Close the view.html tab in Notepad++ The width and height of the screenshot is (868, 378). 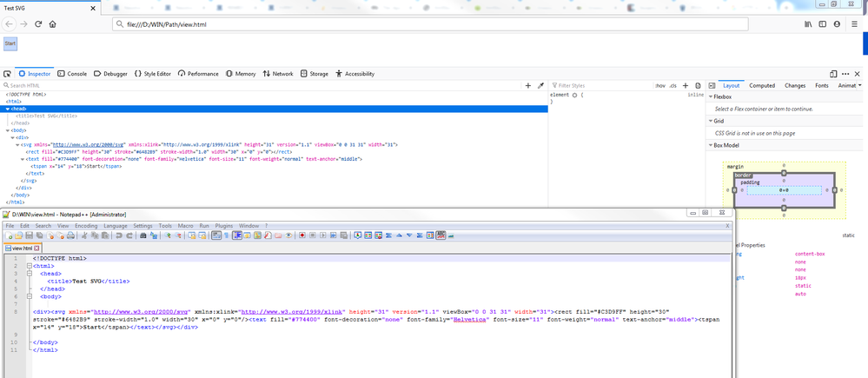click(x=37, y=249)
